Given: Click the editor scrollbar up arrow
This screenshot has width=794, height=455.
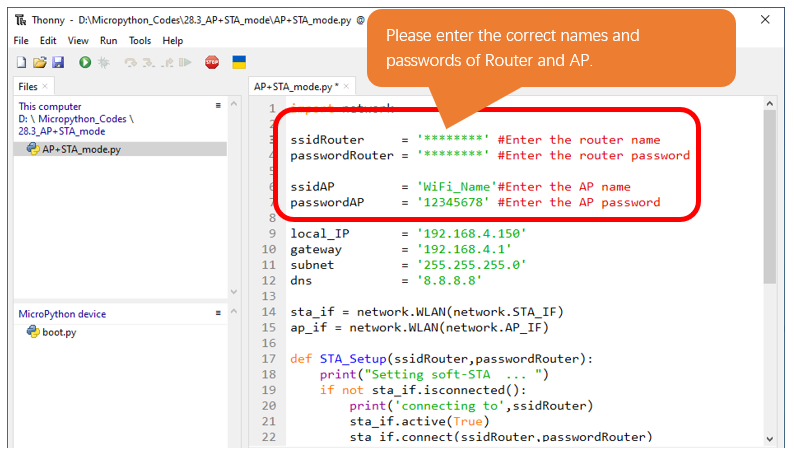Looking at the screenshot, I should (770, 104).
